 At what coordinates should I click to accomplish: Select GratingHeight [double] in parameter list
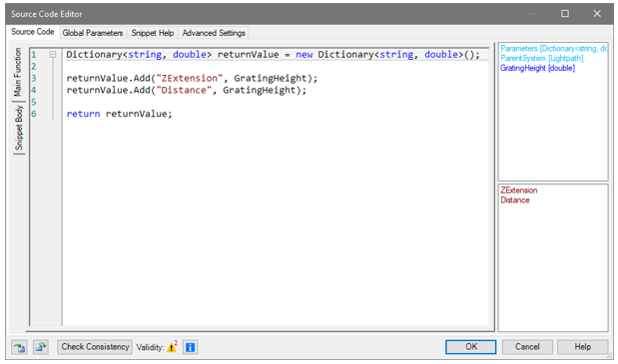(537, 68)
